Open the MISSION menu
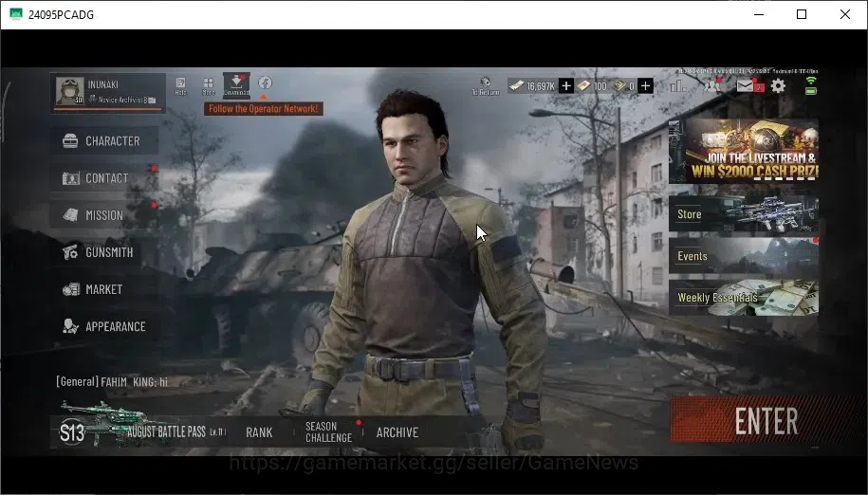The height and width of the screenshot is (495, 868). (104, 215)
